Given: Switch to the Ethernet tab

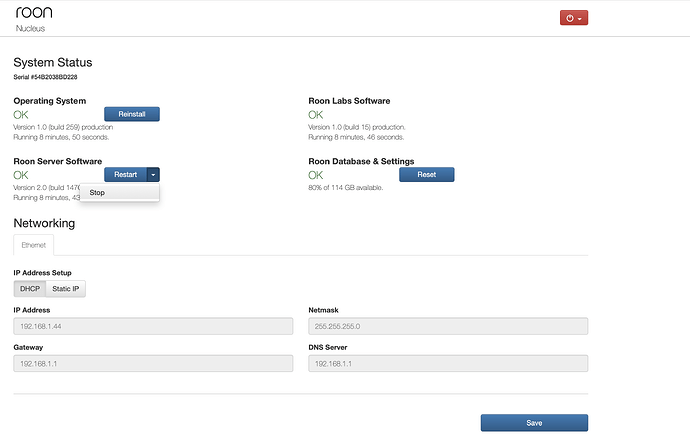Looking at the screenshot, I should [33, 245].
